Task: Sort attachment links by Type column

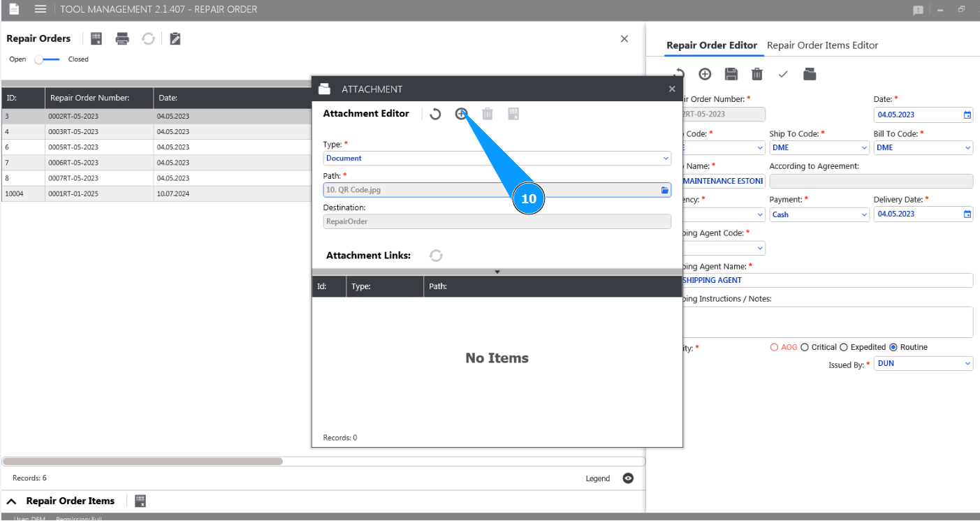Action: (x=385, y=286)
